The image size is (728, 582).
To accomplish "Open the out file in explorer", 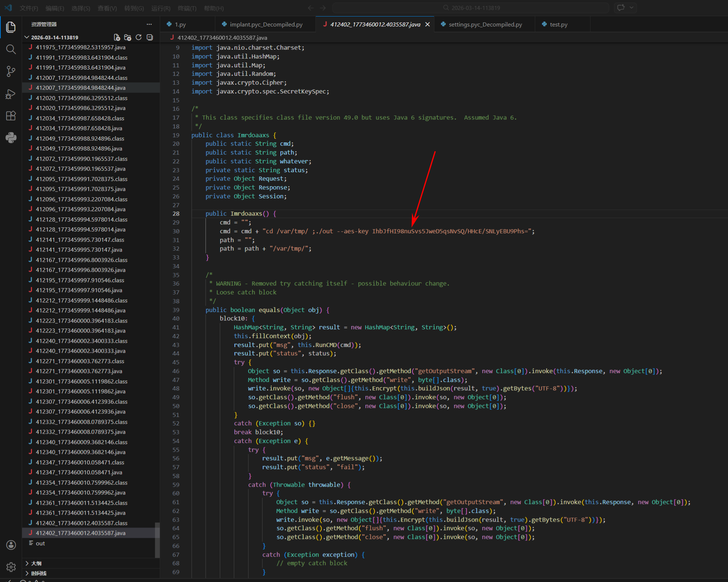I will tap(40, 543).
